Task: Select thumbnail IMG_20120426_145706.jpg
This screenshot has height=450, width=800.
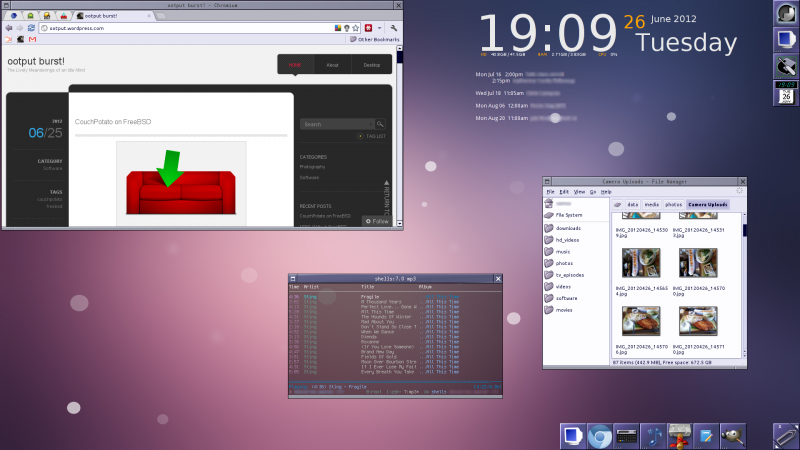Action: (x=641, y=321)
